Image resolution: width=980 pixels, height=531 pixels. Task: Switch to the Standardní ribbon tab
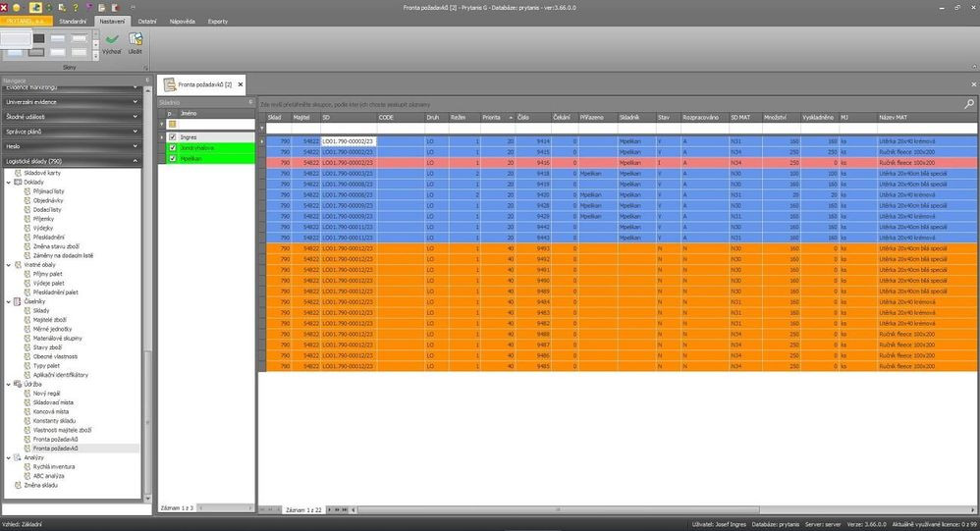point(72,21)
